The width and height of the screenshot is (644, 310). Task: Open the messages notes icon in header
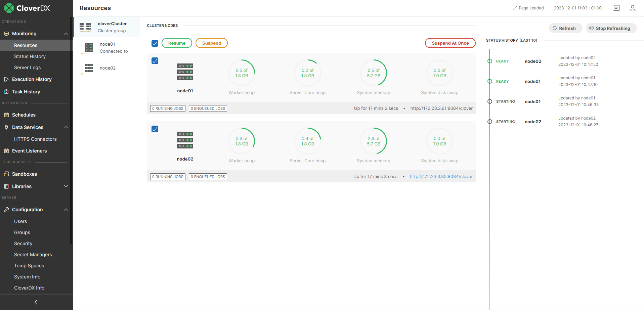click(x=616, y=8)
